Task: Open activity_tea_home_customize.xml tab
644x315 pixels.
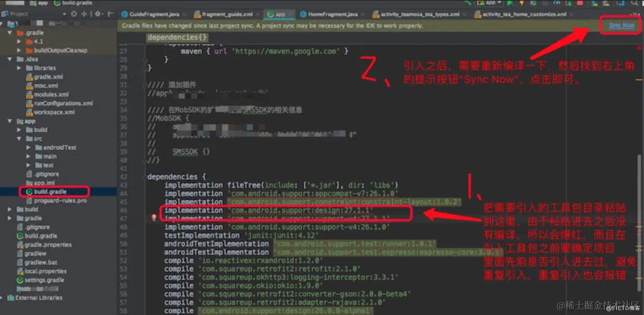Action: point(524,14)
